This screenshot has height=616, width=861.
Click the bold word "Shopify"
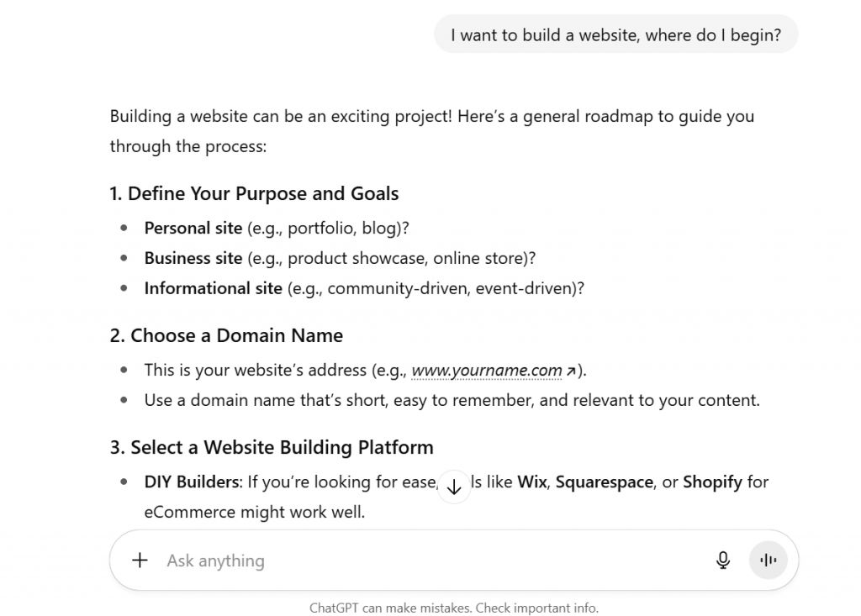[712, 482]
